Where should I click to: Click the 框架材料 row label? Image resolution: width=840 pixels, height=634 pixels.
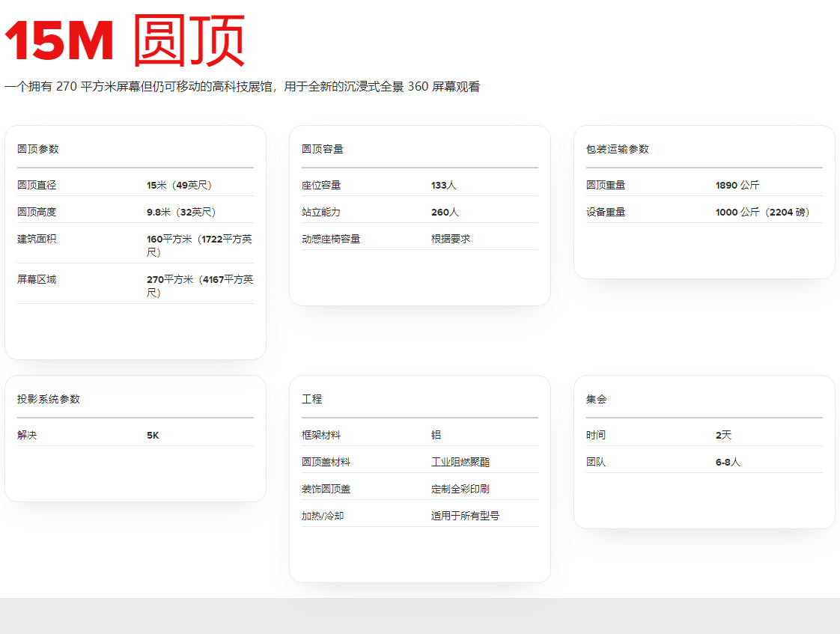point(321,435)
